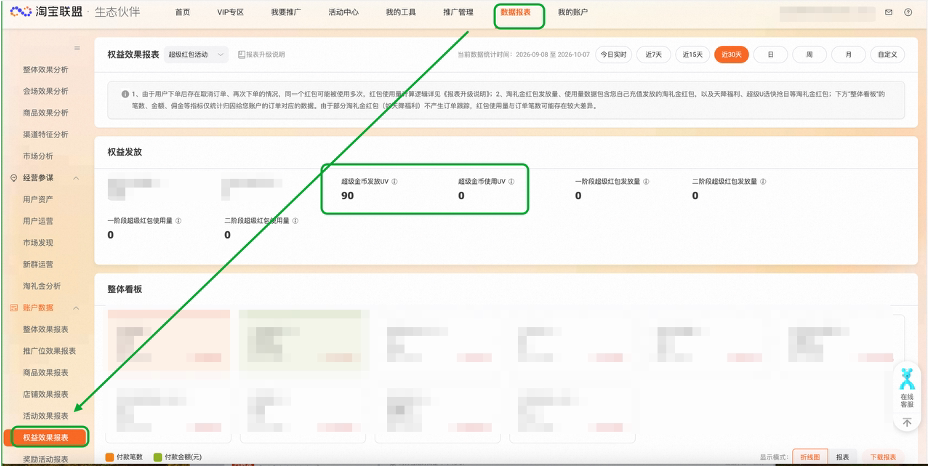928x466 pixels.
Task: Collapse the 账户数据 section chevron
Action: pyautogui.click(x=76, y=307)
